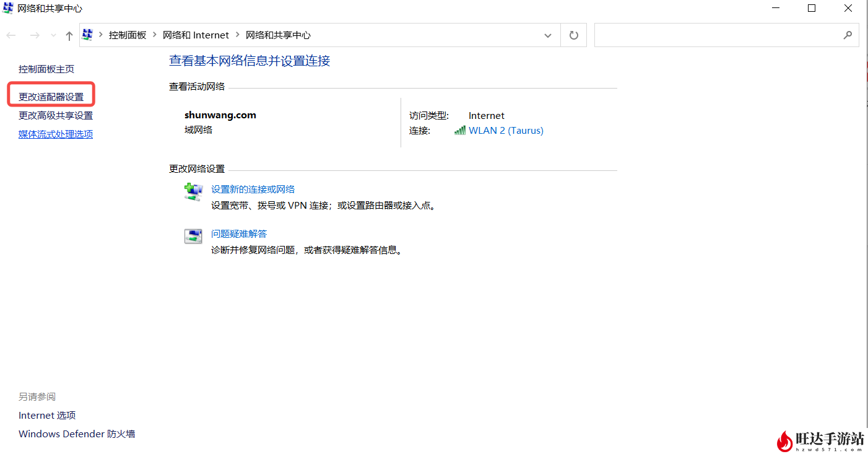Viewport: 868px width, 454px height.
Task: Expand chevron before 控制面板 breadcrumb
Action: tap(101, 35)
